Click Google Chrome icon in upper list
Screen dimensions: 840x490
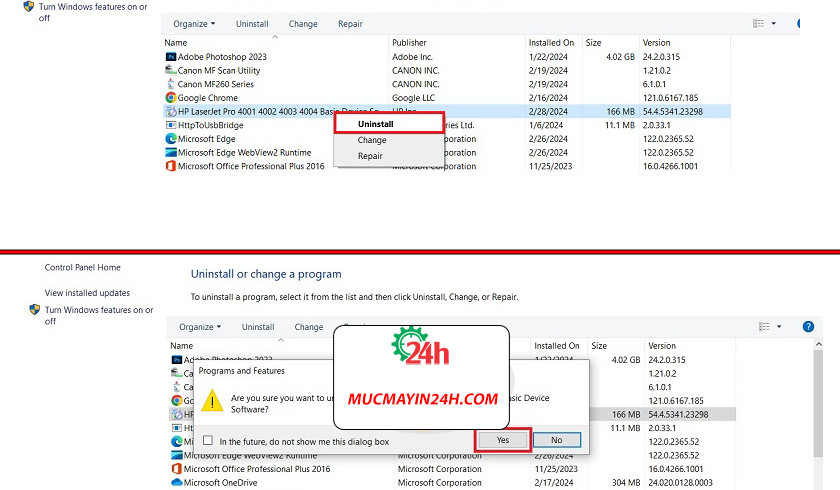click(170, 97)
